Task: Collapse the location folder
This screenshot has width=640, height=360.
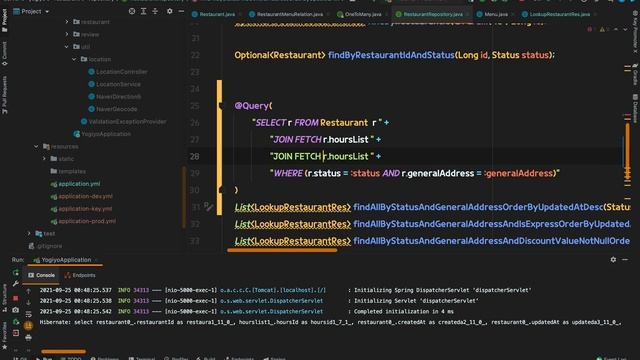Action: (74, 59)
